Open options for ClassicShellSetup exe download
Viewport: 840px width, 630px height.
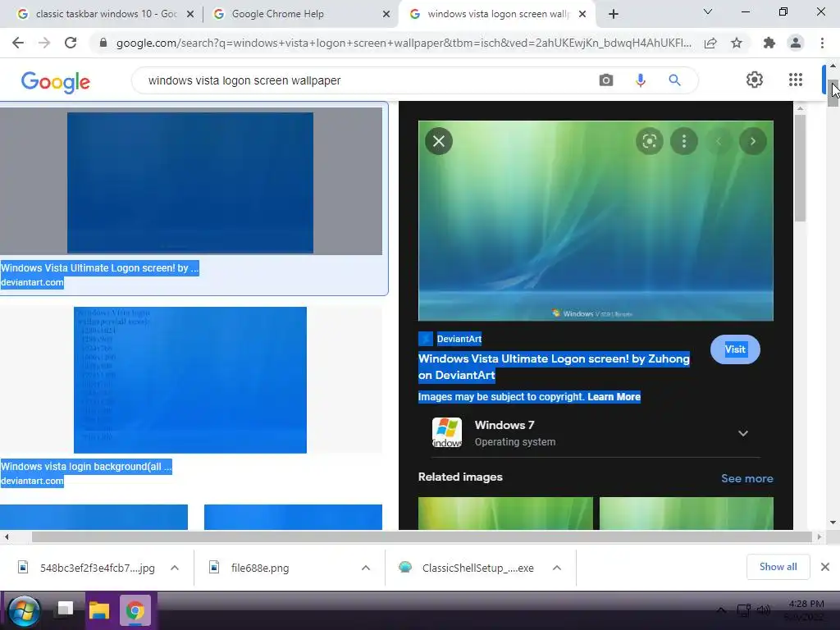(557, 568)
